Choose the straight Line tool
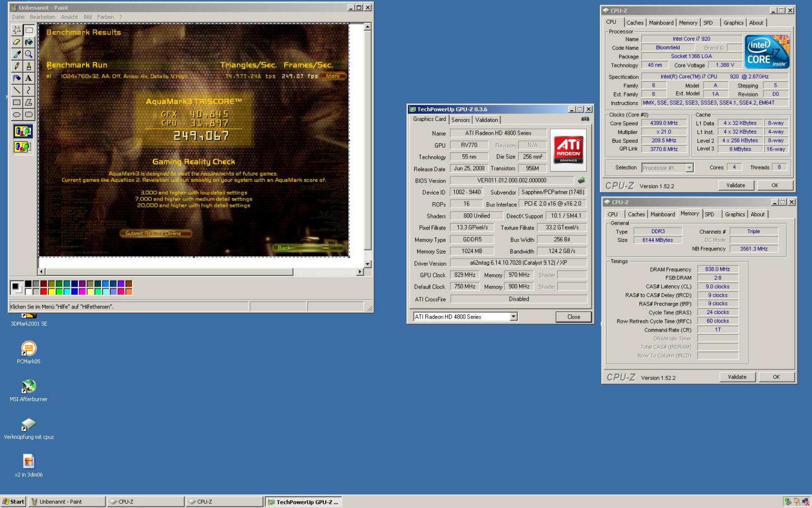Image resolution: width=812 pixels, height=508 pixels. click(17, 90)
